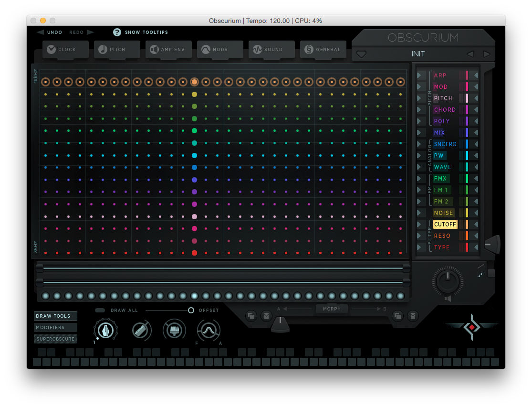Expand the ARP lane right-pointing arrow

(x=419, y=75)
